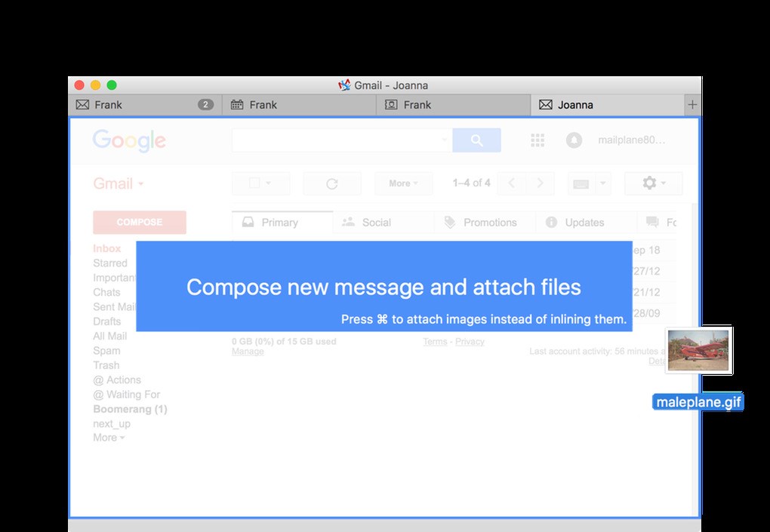
Task: Go to newer messages page arrow
Action: (x=511, y=183)
